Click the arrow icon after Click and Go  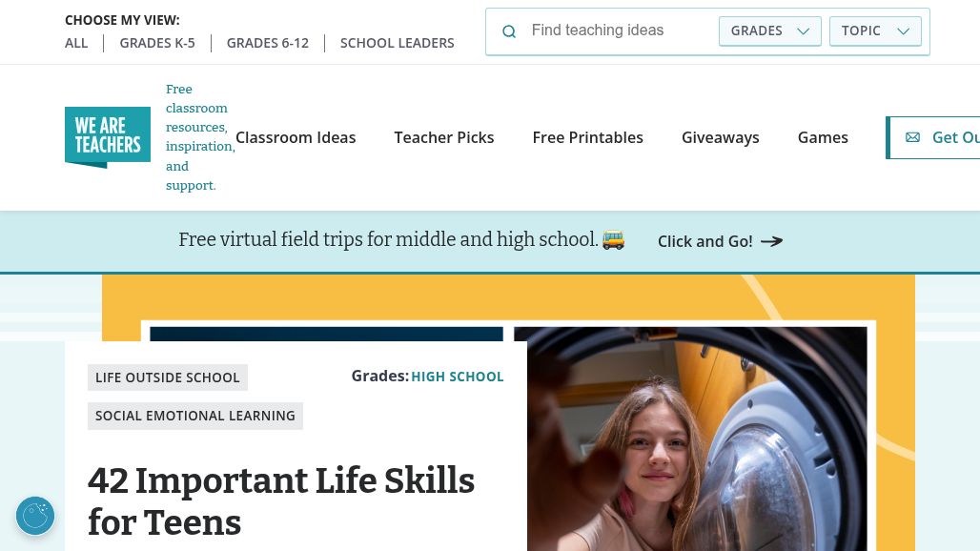coord(771,241)
